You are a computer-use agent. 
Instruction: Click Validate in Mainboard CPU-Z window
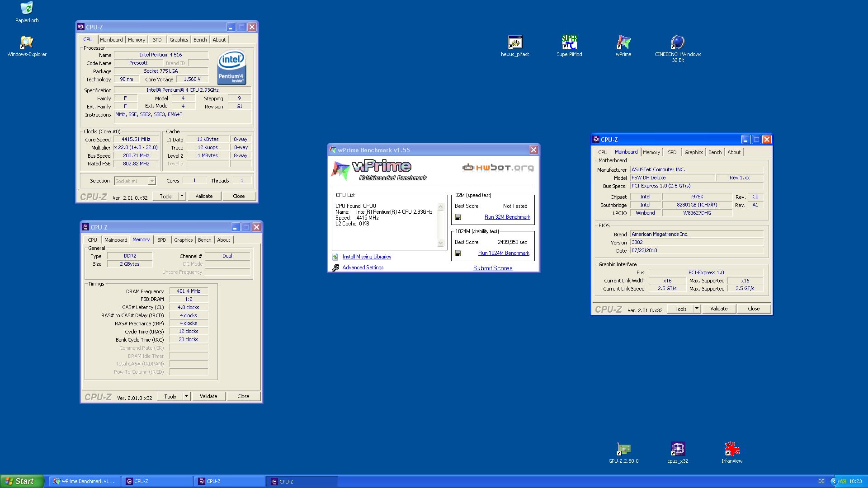point(719,309)
